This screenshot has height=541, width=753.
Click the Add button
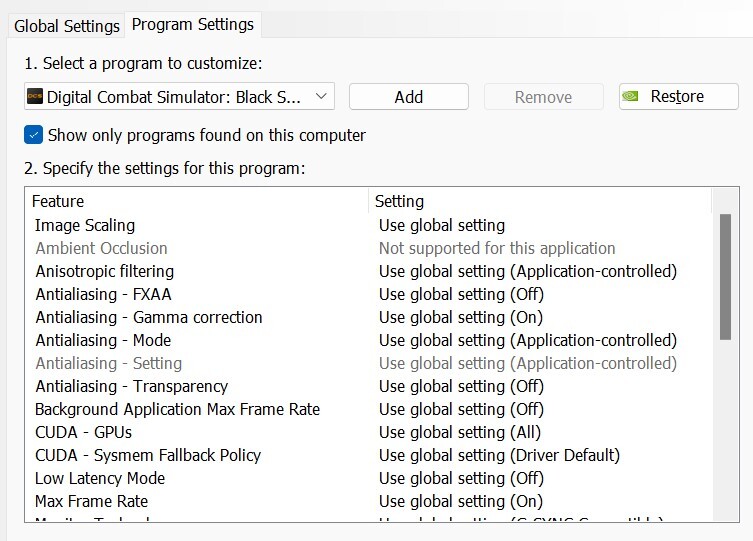point(409,96)
